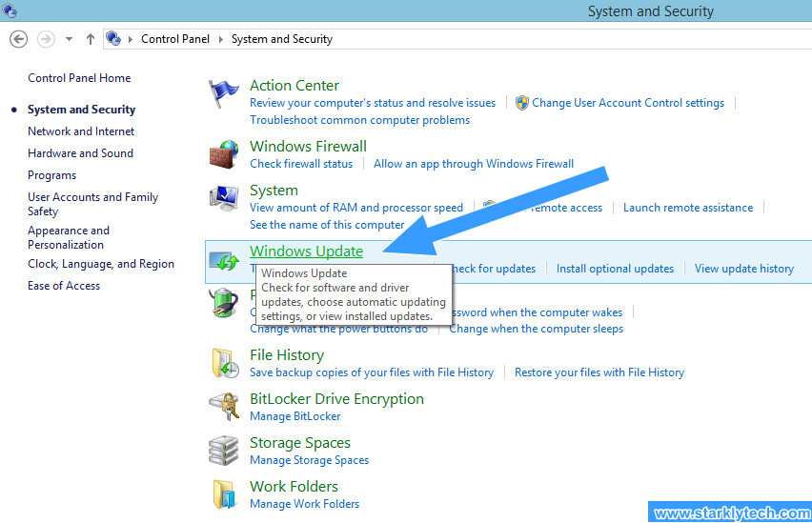Click the Back navigation arrow
The image size is (812, 523).
[x=19, y=39]
